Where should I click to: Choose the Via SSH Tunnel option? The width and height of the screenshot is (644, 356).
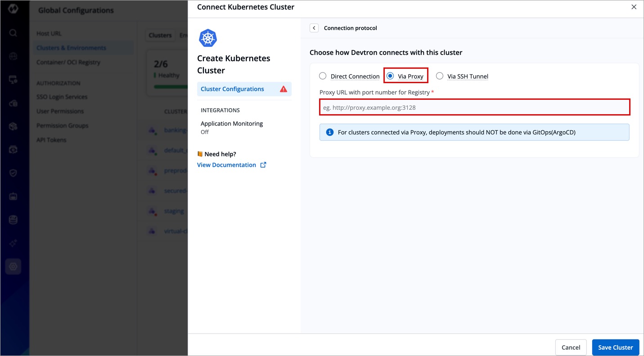click(440, 76)
